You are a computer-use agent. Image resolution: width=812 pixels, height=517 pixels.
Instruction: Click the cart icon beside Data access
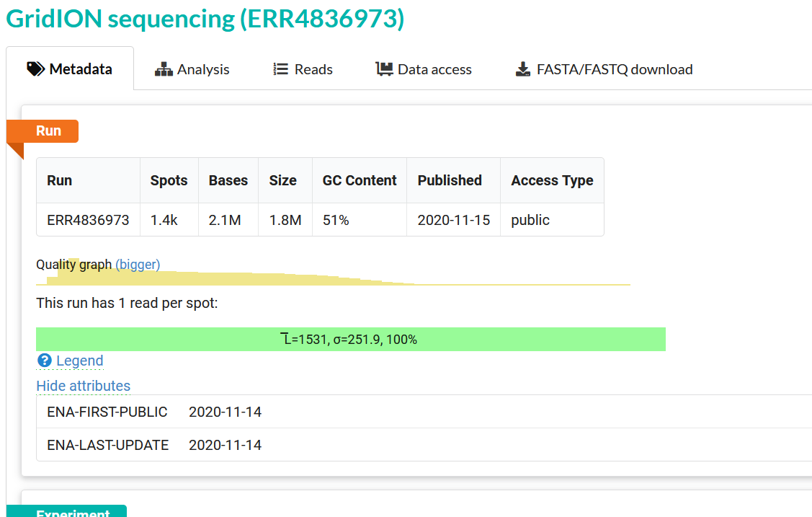click(x=384, y=69)
